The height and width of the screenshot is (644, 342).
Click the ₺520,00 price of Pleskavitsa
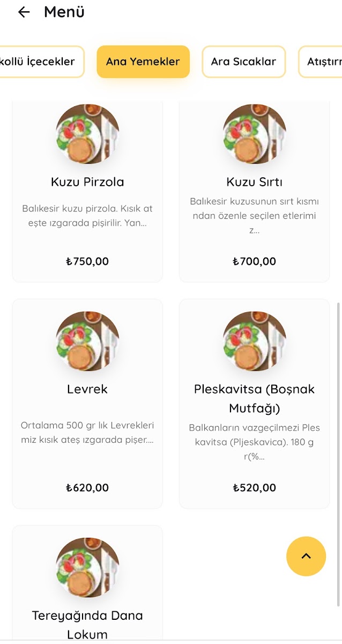tap(254, 488)
